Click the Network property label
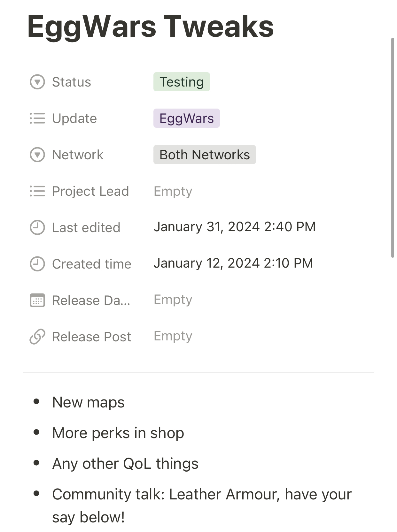397x532 pixels. point(78,155)
